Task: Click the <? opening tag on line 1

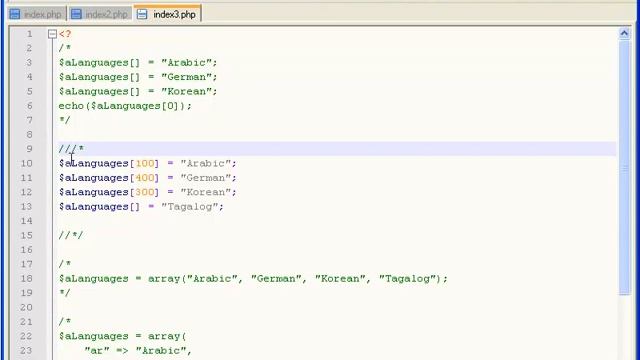Action: click(65, 34)
